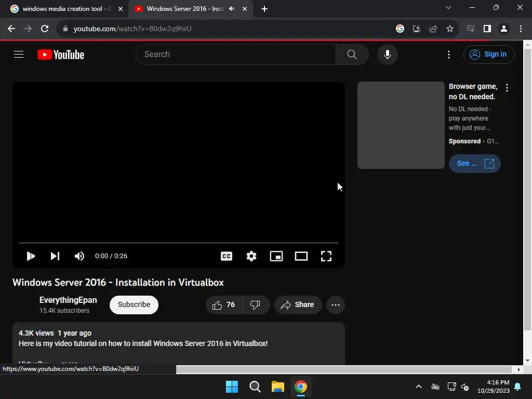Switch to miniplayer mode
This screenshot has height=399, width=532.
[x=276, y=256]
